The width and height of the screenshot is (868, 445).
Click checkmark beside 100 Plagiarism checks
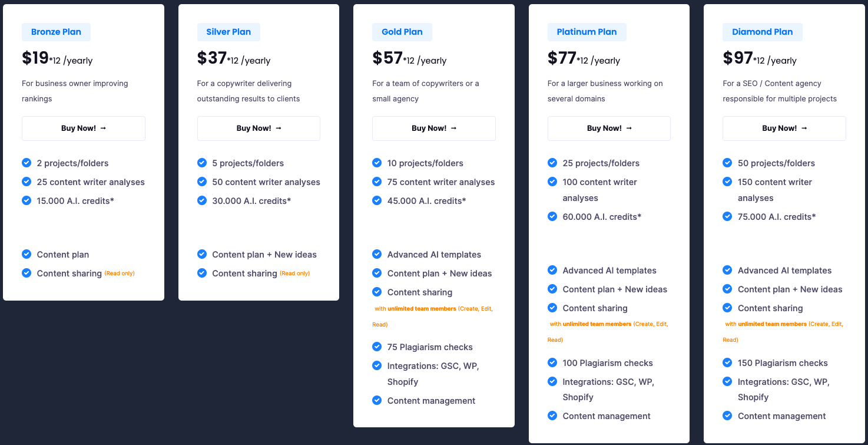pyautogui.click(x=552, y=362)
